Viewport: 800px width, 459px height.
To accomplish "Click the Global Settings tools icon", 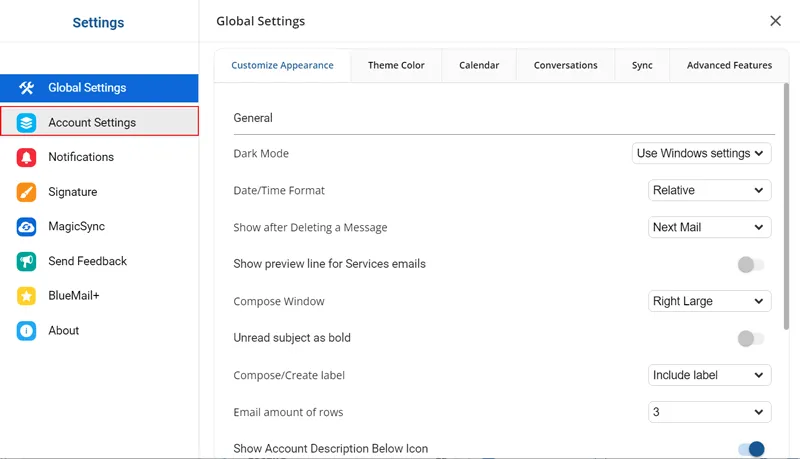I will pos(27,88).
